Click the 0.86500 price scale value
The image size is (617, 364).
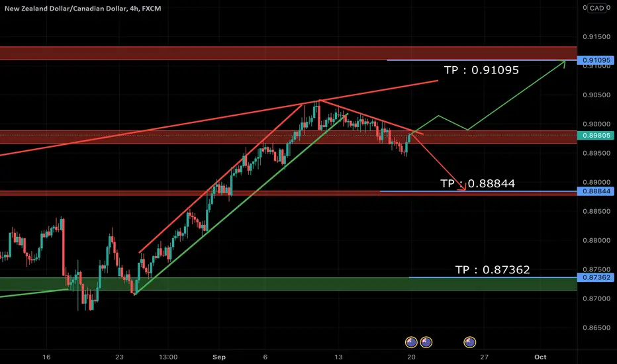(x=596, y=328)
